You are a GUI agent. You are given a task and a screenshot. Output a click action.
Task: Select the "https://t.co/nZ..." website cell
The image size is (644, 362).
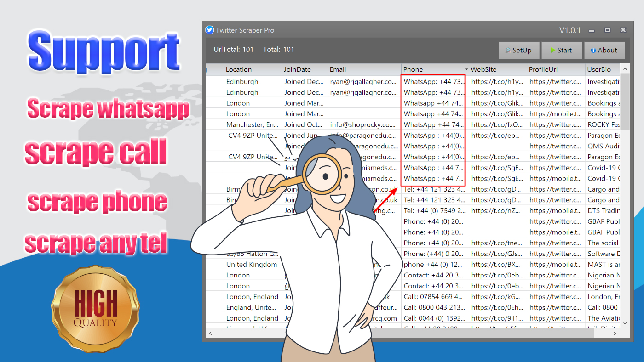coord(498,210)
